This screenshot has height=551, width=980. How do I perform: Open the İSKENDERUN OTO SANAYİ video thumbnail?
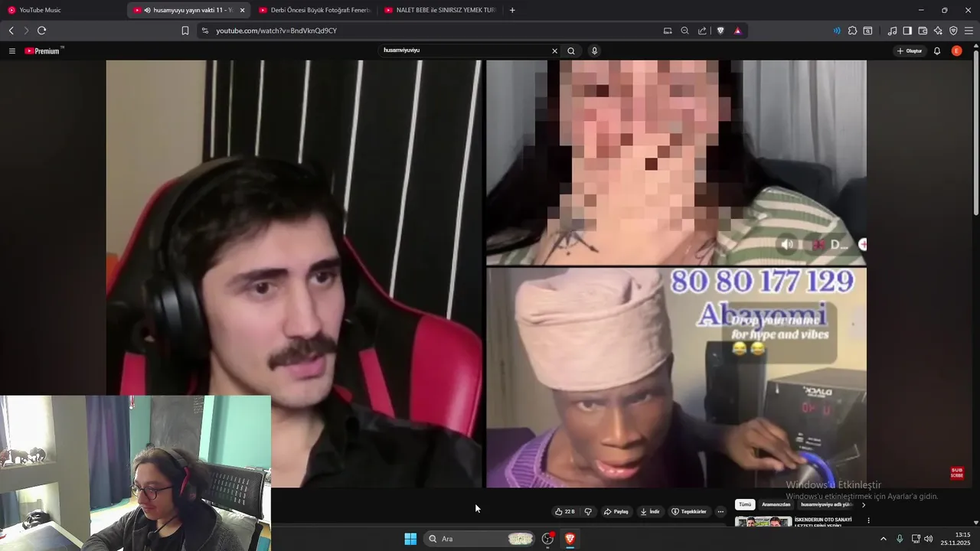(x=763, y=522)
